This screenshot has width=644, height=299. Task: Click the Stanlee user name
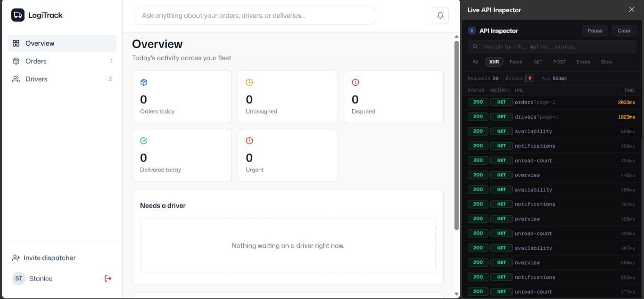[x=41, y=278]
